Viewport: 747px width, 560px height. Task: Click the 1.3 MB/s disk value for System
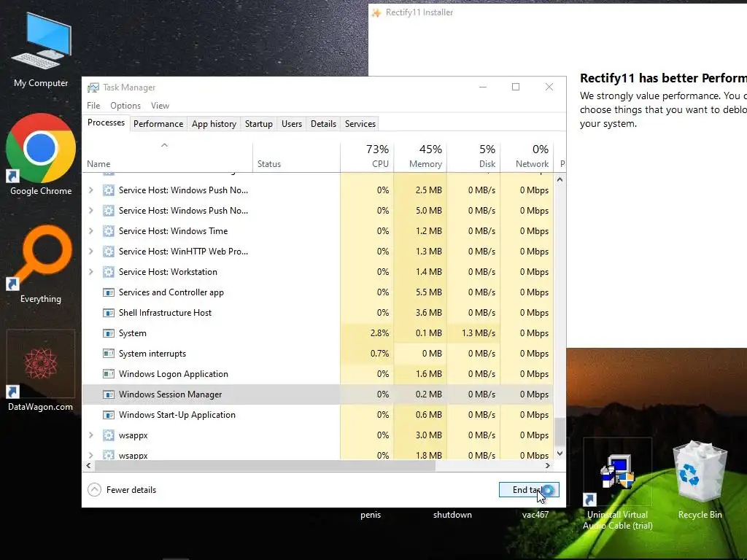(479, 333)
